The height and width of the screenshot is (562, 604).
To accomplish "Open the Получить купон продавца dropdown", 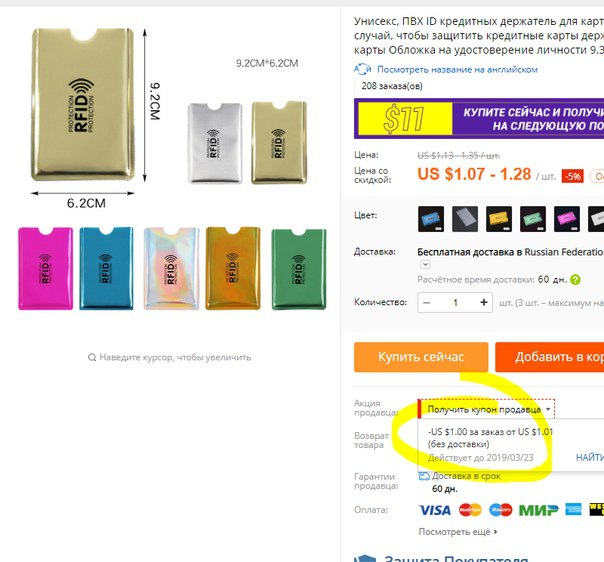I will pos(486,409).
